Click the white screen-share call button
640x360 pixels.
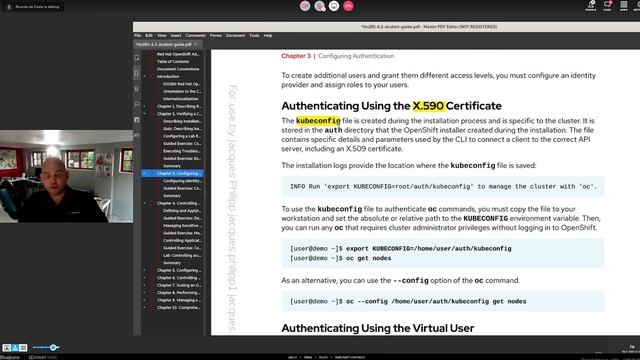tap(334, 6)
